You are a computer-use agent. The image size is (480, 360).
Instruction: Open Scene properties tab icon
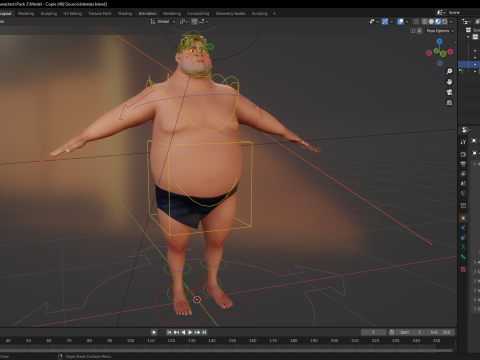point(463,183)
